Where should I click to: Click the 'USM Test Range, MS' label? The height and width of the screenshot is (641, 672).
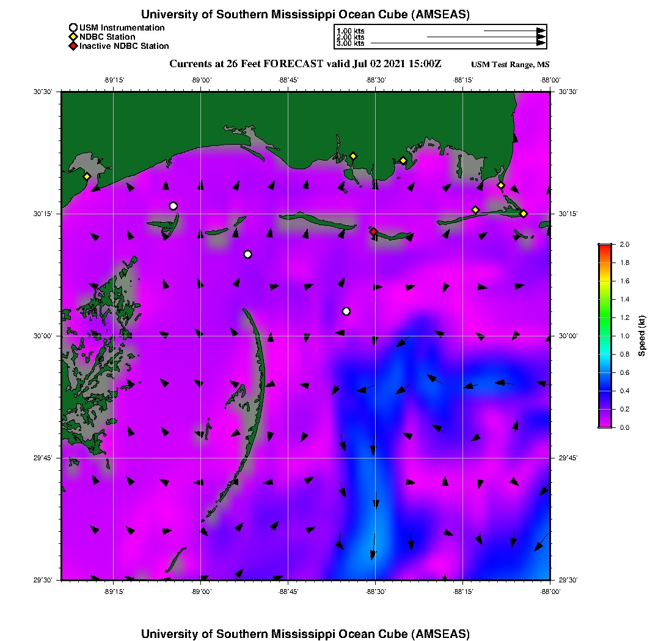510,65
